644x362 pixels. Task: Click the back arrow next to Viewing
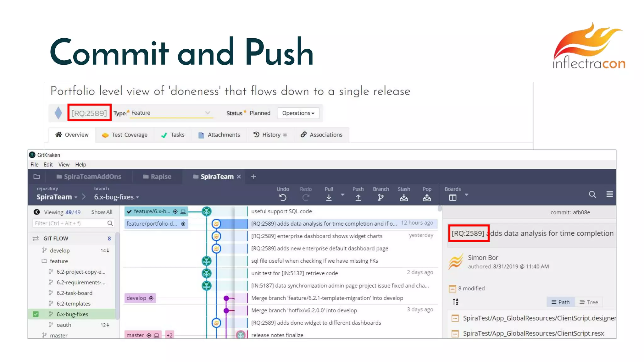point(37,212)
